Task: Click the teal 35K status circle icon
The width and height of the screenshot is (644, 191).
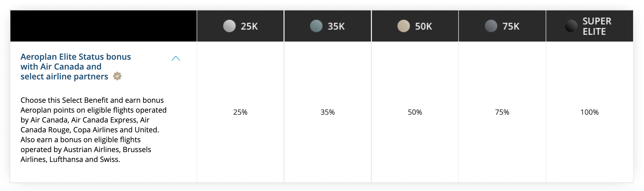Action: point(316,26)
